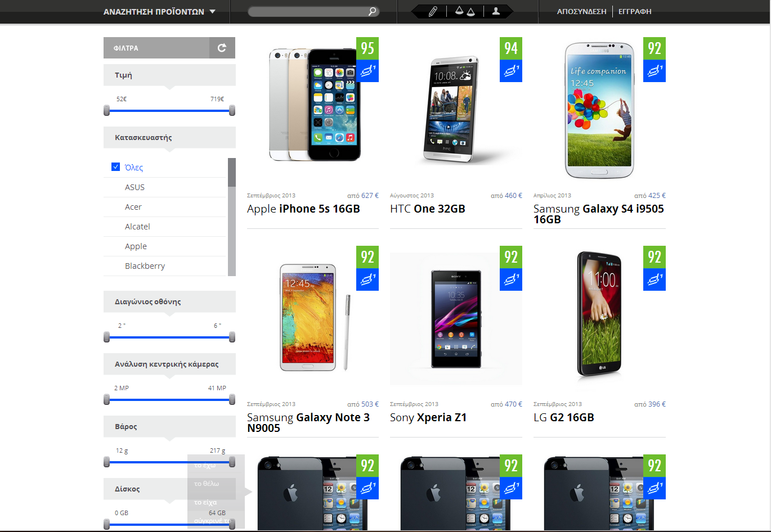Open Samsung Galaxy Note 3 N9005 title
The image size is (771, 532).
(308, 422)
